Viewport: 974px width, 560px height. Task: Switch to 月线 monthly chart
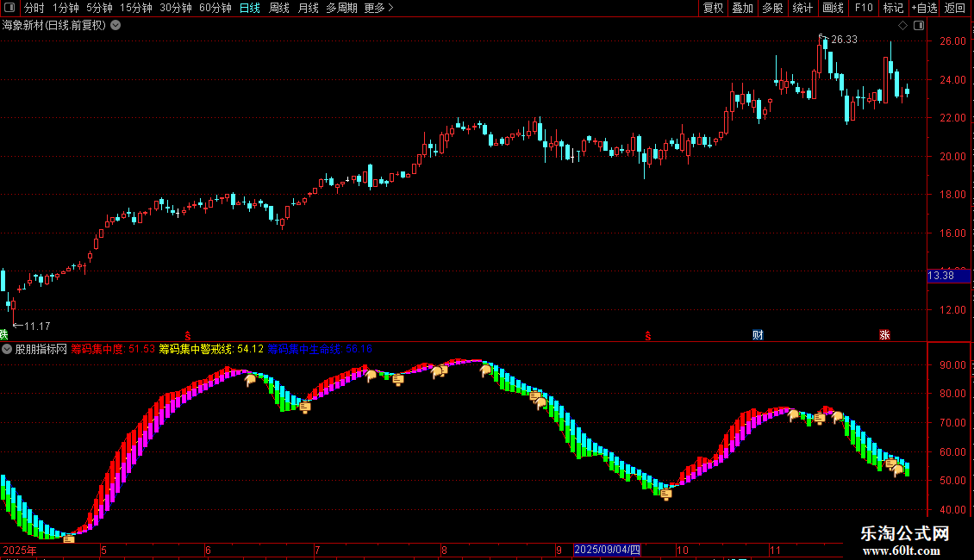coord(308,8)
